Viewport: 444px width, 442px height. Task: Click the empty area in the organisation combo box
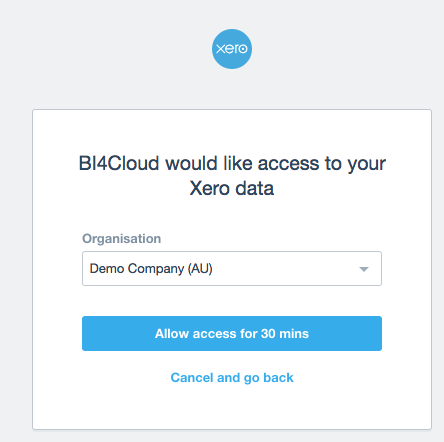tap(283, 269)
